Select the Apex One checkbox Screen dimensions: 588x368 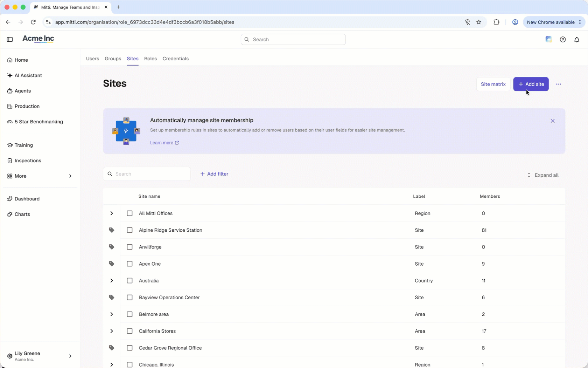pyautogui.click(x=130, y=264)
